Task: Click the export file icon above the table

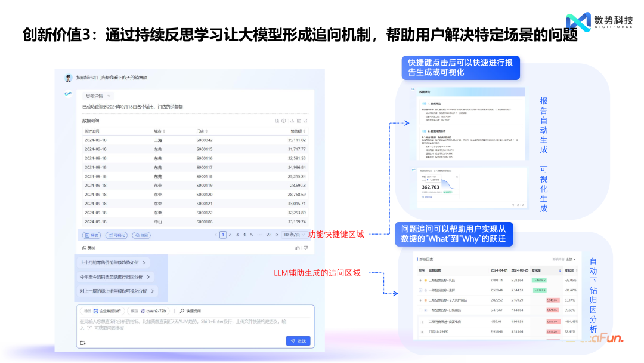Action: [277, 121]
